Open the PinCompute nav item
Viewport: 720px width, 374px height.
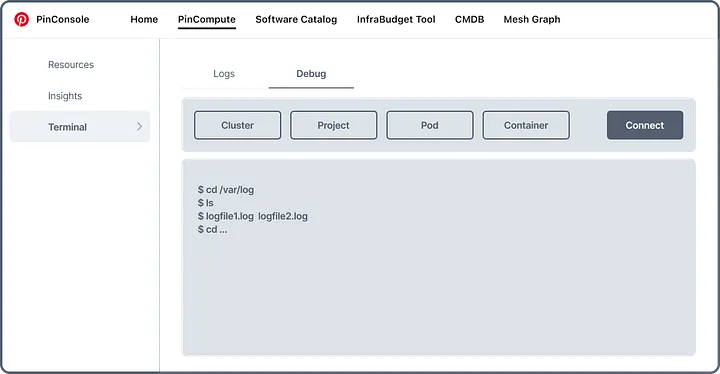click(x=207, y=19)
